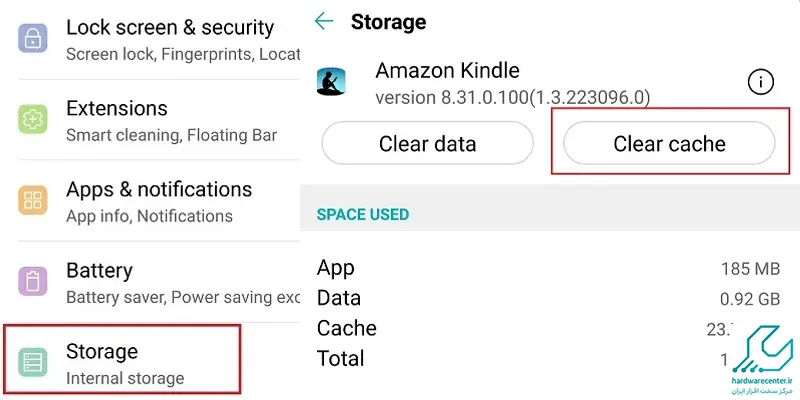The height and width of the screenshot is (400, 800).
Task: Open the Extensions settings entry
Action: (x=159, y=120)
